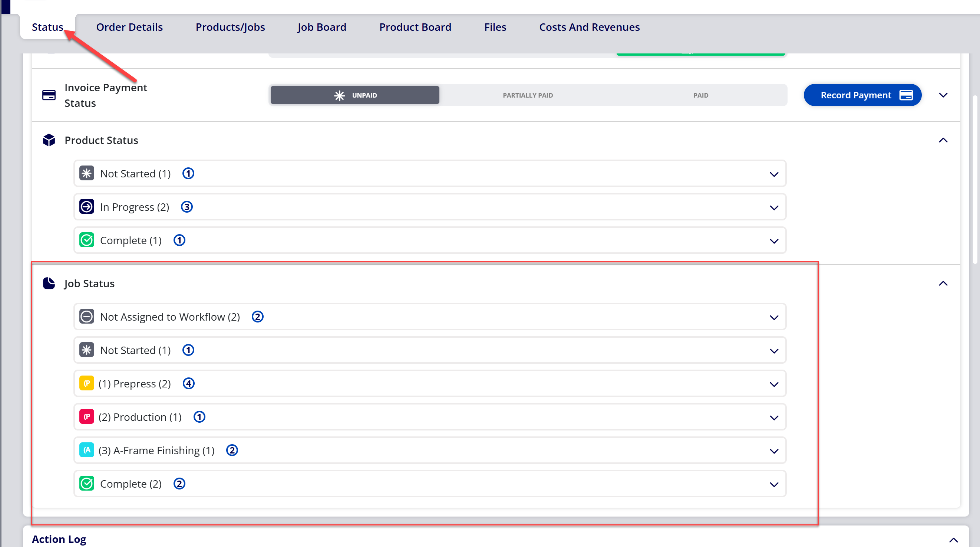Viewport: 980px width, 547px height.
Task: Click the cyan A-Frame Finishing icon
Action: tap(87, 450)
